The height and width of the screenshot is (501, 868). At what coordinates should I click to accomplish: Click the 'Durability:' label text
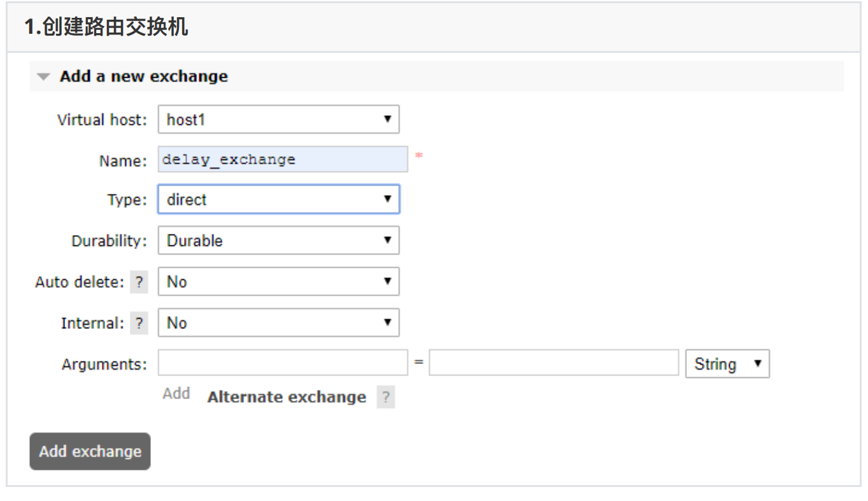point(109,242)
